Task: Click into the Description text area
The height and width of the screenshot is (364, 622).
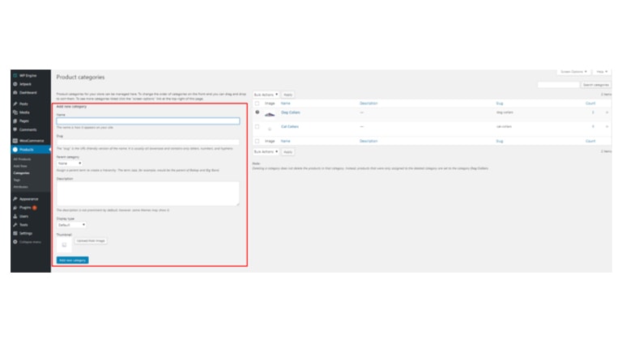Action: pyautogui.click(x=148, y=193)
